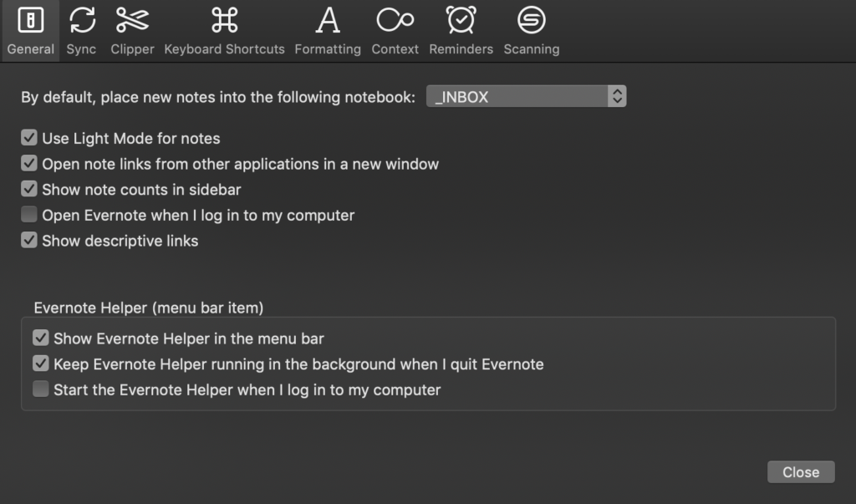Uncheck Show Evernote Helper in menu bar
856x504 pixels.
40,338
